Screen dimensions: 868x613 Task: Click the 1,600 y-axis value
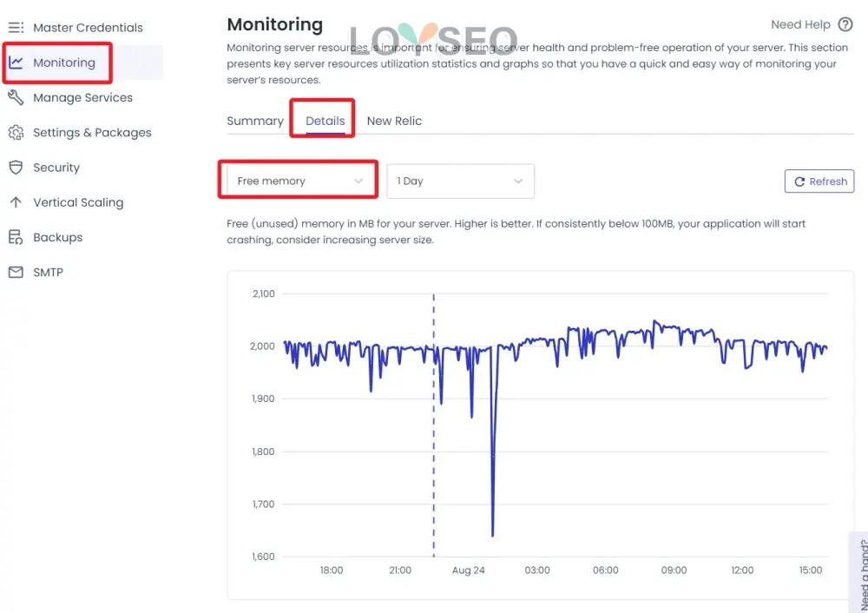coord(264,557)
